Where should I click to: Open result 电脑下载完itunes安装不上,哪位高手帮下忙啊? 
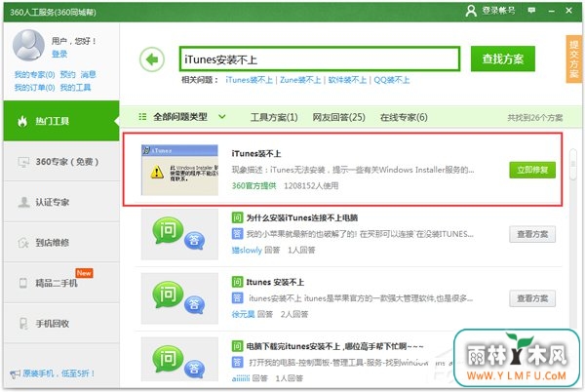[x=334, y=346]
